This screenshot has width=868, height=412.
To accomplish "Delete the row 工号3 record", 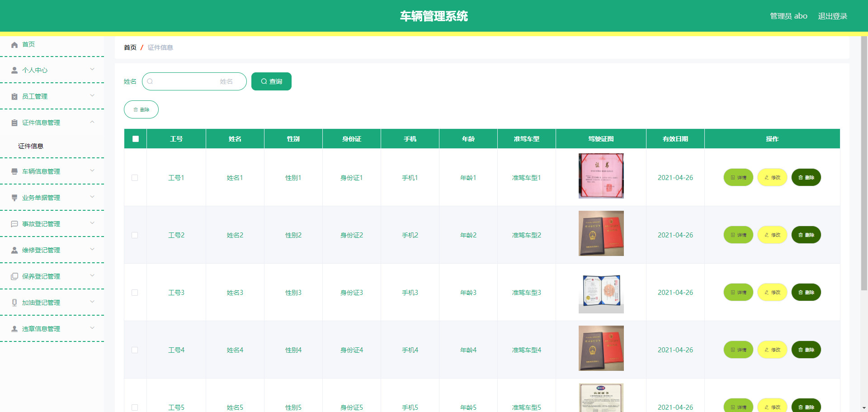I will click(x=806, y=292).
